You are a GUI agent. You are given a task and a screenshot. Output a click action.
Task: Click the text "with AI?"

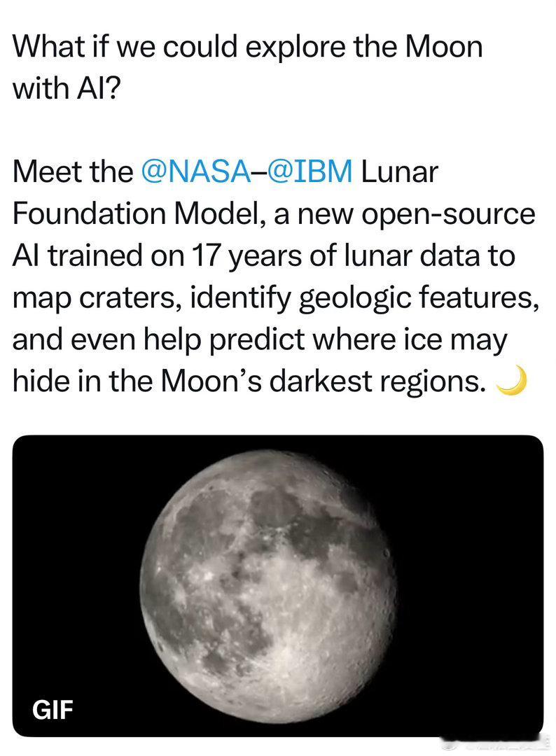(x=65, y=89)
